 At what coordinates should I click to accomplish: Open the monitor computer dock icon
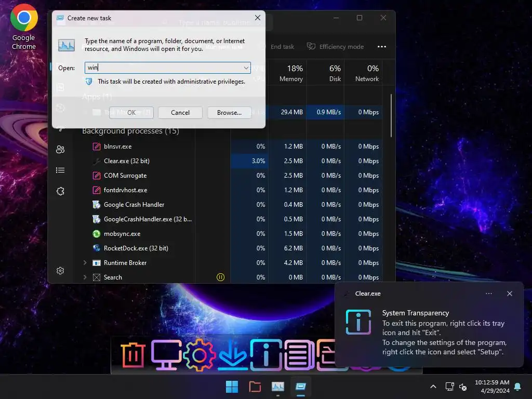[x=166, y=355]
